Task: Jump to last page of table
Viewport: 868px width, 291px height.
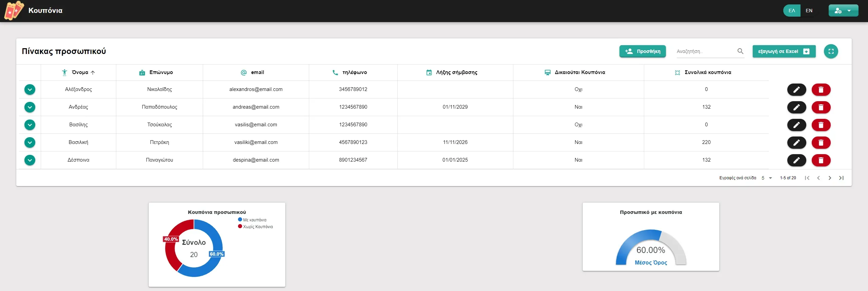Action: 841,178
